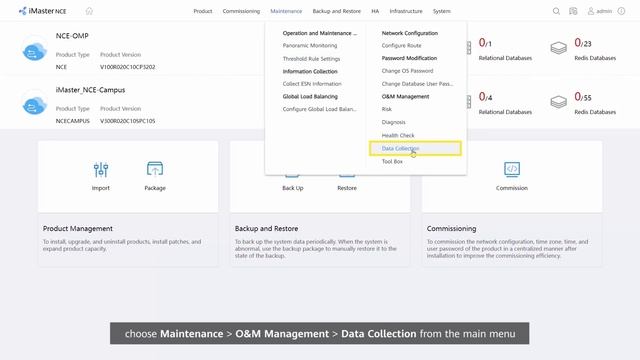Click the NCE-OMP product name
Image resolution: width=640 pixels, height=360 pixels.
(72, 36)
